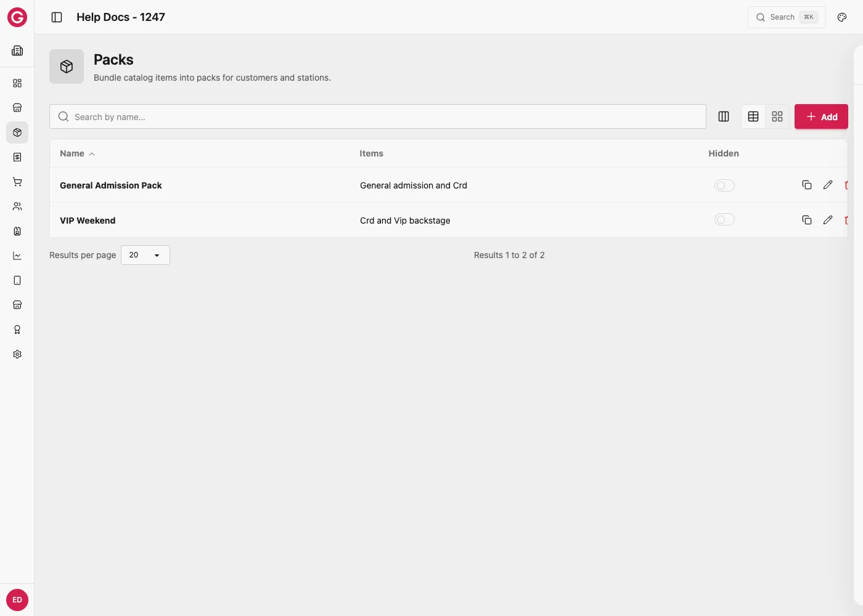863x616 pixels.
Task: Switch to table view
Action: click(753, 116)
